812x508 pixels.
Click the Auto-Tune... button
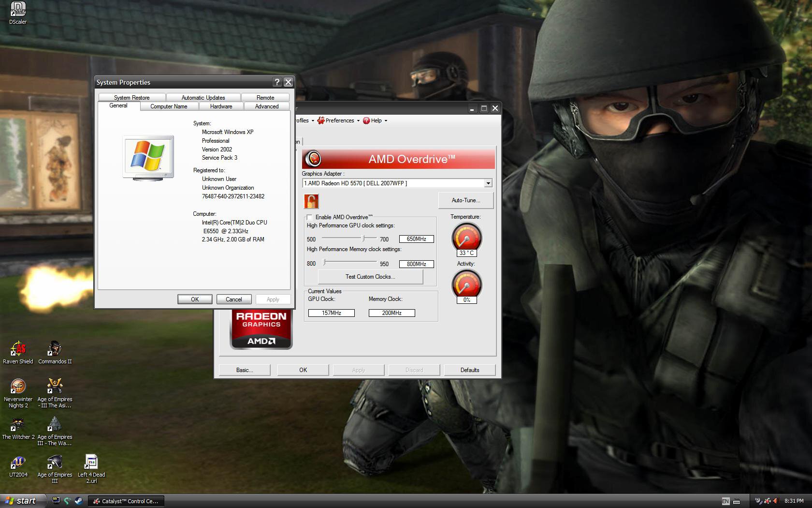(466, 200)
